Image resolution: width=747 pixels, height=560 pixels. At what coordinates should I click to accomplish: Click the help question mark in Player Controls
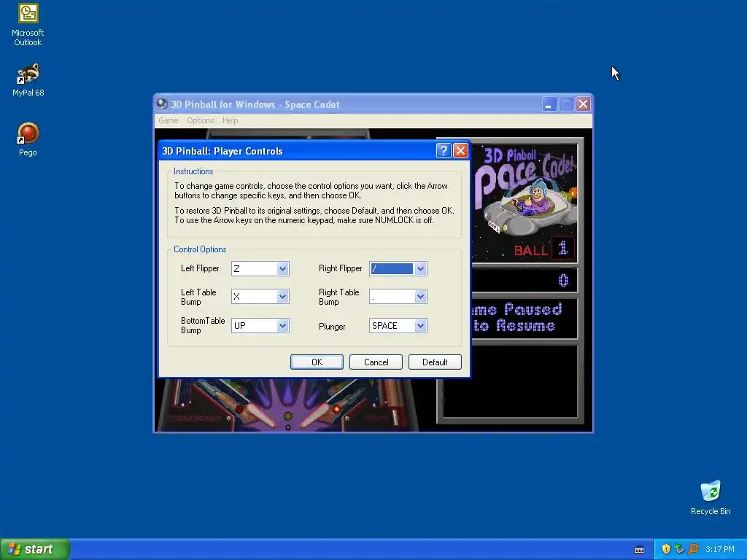coord(443,151)
